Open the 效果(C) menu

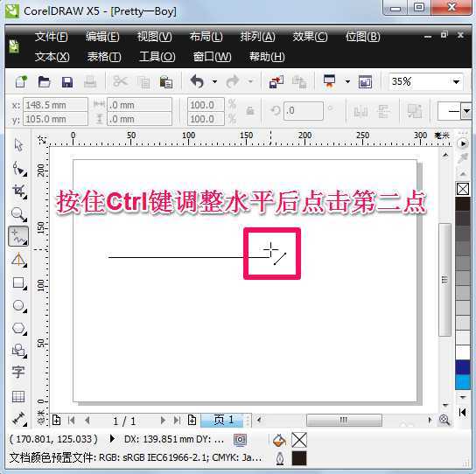(310, 37)
